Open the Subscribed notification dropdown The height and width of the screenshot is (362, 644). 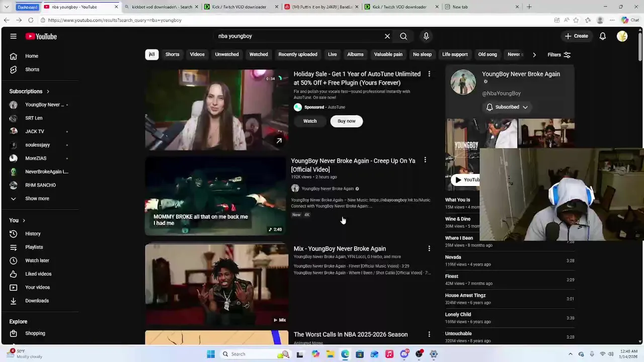(507, 107)
